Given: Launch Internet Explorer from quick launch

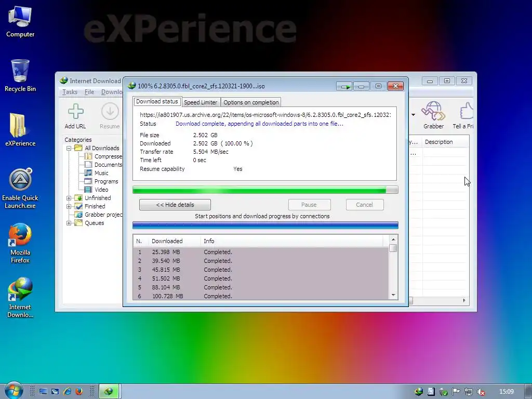Looking at the screenshot, I should pos(67,392).
